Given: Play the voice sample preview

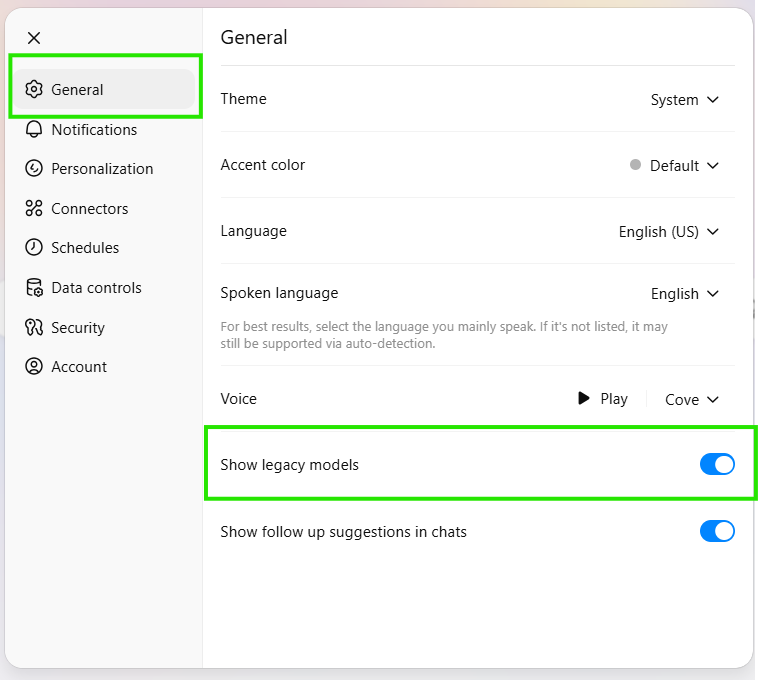Looking at the screenshot, I should click(x=603, y=399).
